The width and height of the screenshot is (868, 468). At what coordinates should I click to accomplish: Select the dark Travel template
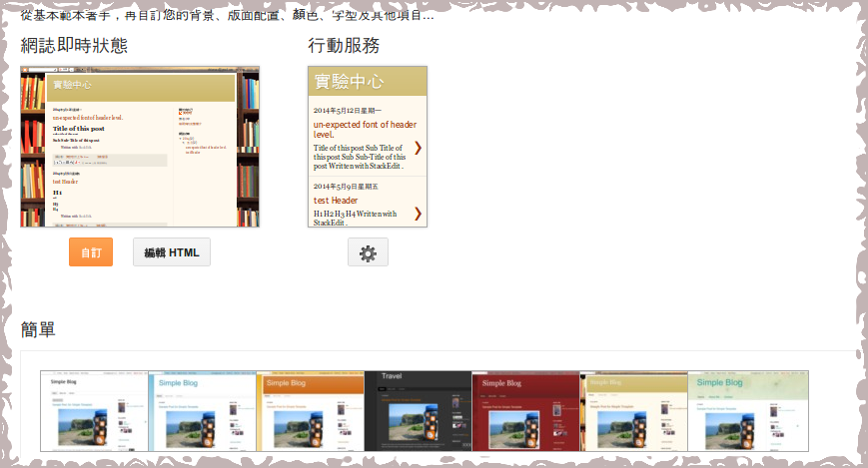point(418,411)
